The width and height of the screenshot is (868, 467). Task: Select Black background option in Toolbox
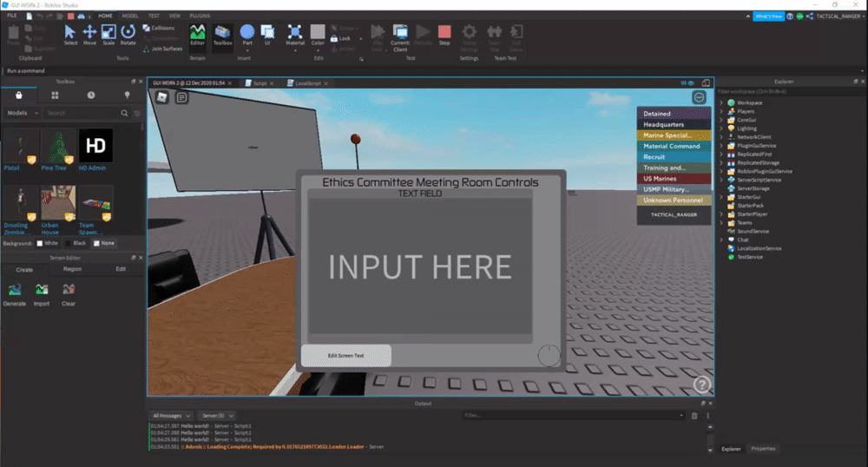point(76,243)
